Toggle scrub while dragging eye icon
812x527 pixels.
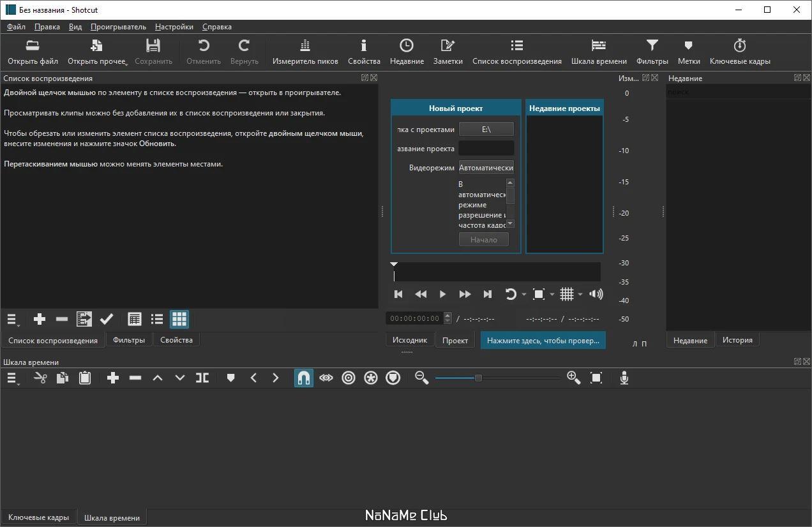[x=326, y=378]
